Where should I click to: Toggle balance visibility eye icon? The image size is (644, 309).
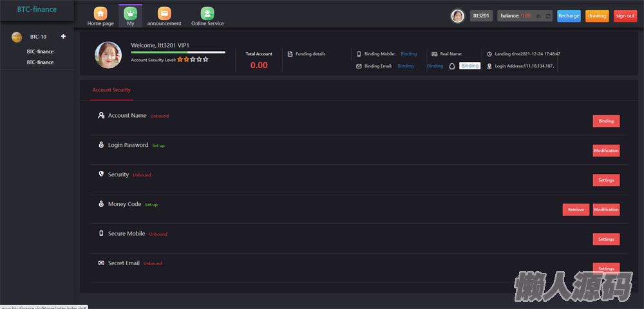pyautogui.click(x=538, y=16)
